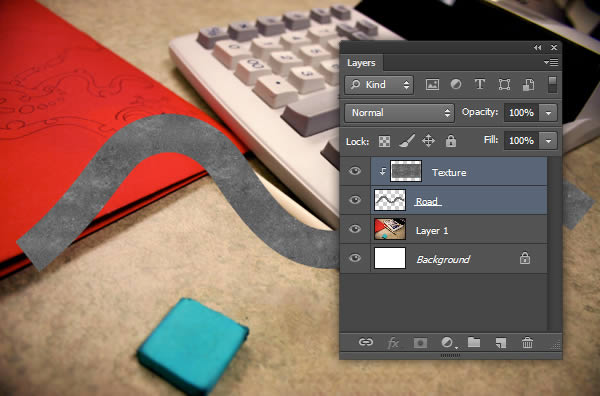This screenshot has height=396, width=600.
Task: Open the Kind filter type dropdown
Action: click(378, 85)
